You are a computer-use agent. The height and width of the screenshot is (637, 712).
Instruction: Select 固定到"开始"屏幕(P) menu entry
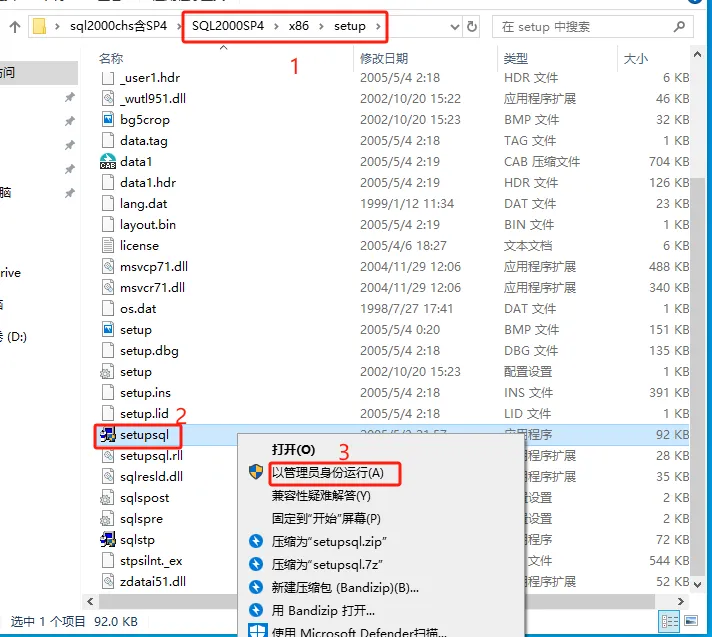click(x=326, y=518)
